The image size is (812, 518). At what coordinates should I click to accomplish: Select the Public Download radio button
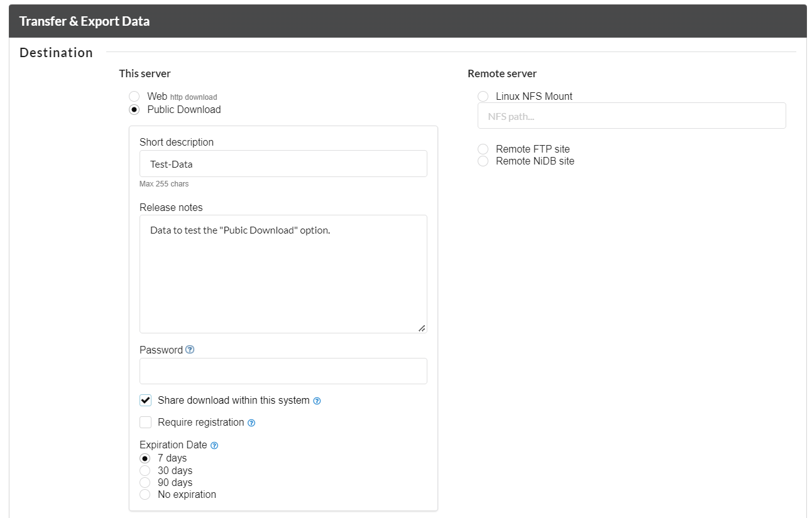(134, 109)
